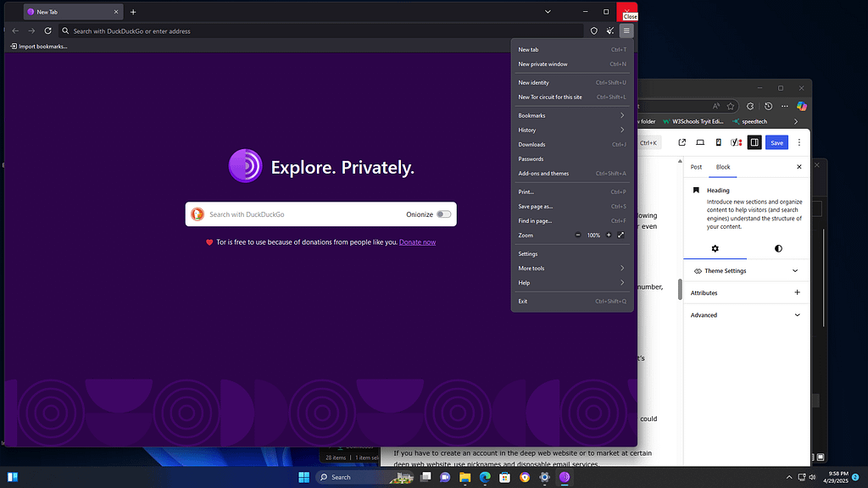Viewport: 868px width, 488px height.
Task: Expand the History submenu
Action: 572,130
